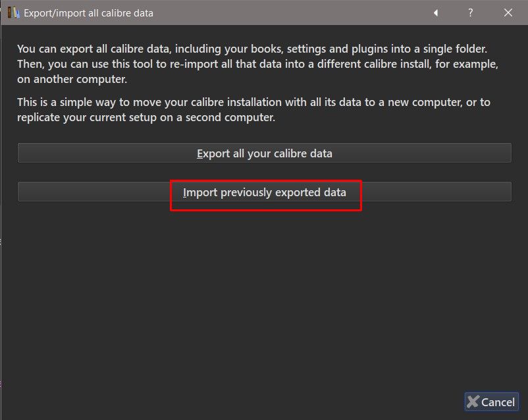Click the line starting "You can export all"
Screen dimensions: 528x420
click(261, 49)
